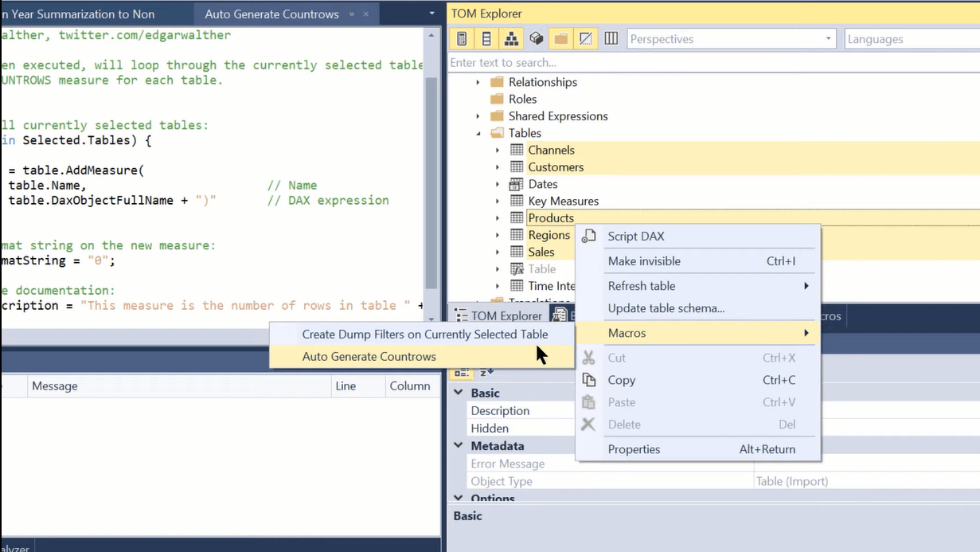Open the Languages dropdown
Screen dimensions: 980x552
point(912,39)
